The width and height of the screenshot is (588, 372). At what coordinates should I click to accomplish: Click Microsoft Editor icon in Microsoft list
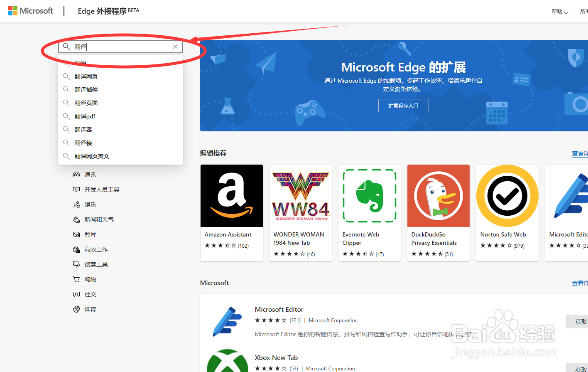[227, 321]
